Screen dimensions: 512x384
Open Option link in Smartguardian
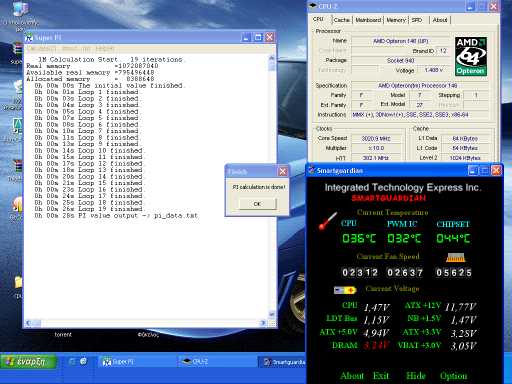[453, 376]
